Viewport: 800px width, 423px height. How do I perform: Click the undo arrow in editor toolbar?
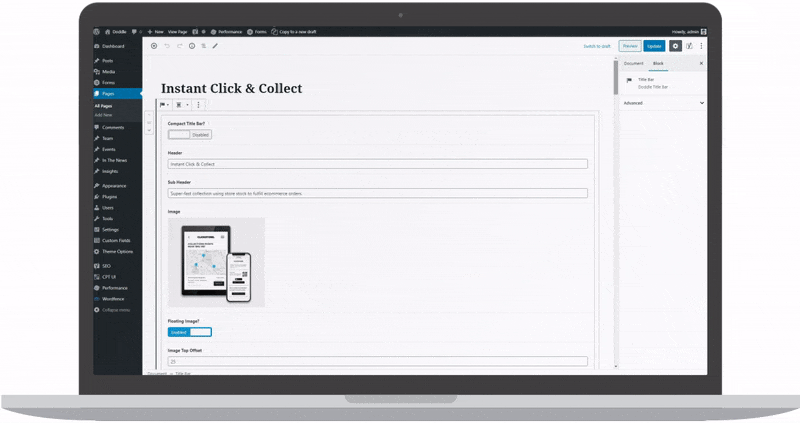166,46
